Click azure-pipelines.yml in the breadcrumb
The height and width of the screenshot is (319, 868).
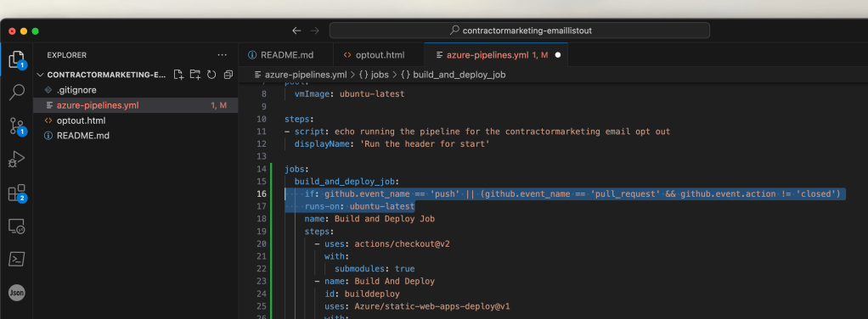(306, 75)
